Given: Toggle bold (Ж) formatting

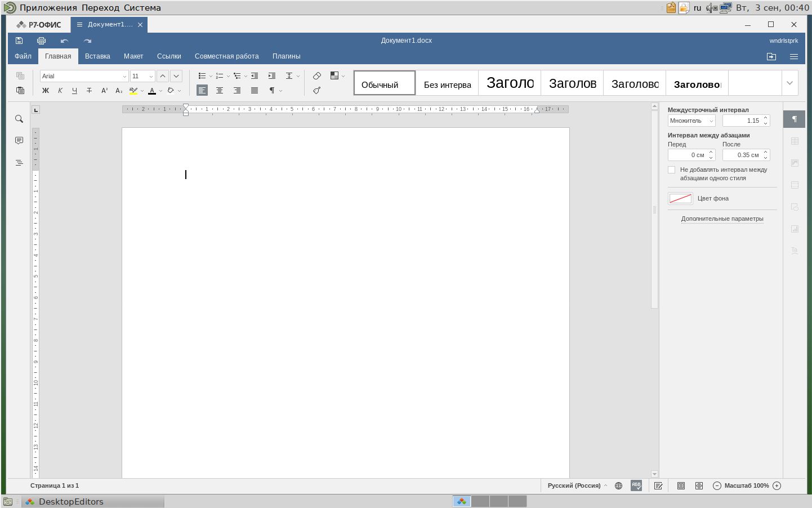Looking at the screenshot, I should click(46, 90).
